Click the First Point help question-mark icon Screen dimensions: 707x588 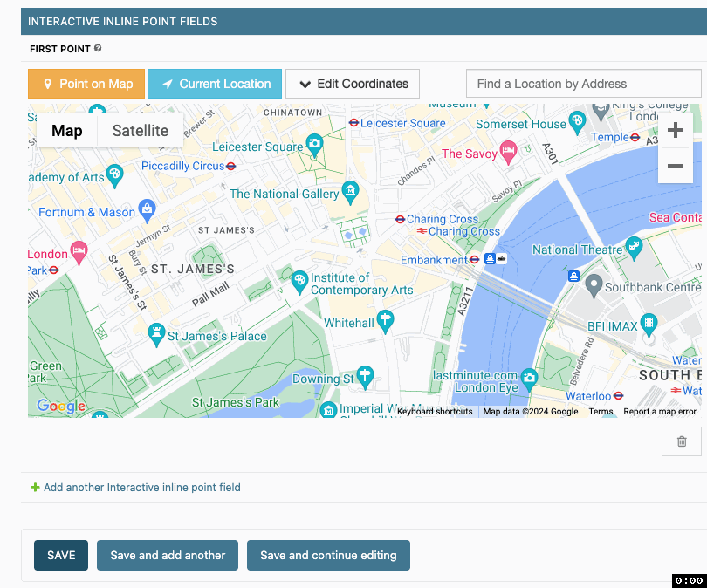[x=98, y=48]
